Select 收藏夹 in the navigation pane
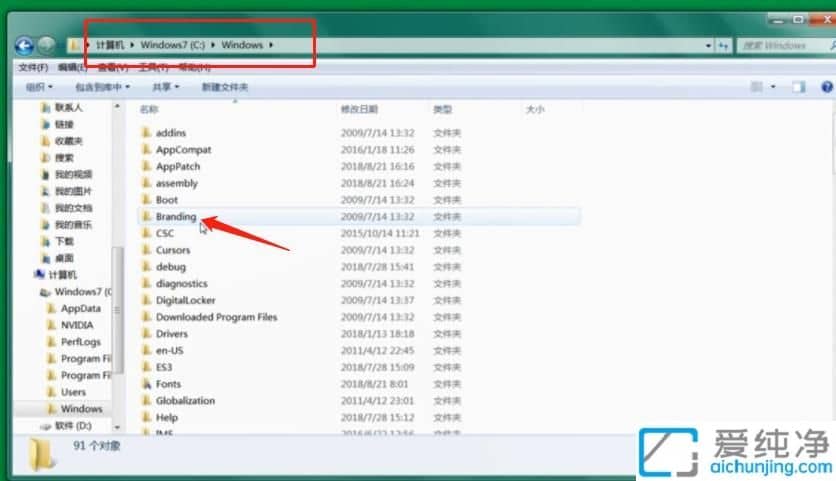This screenshot has height=481, width=836. click(x=68, y=141)
